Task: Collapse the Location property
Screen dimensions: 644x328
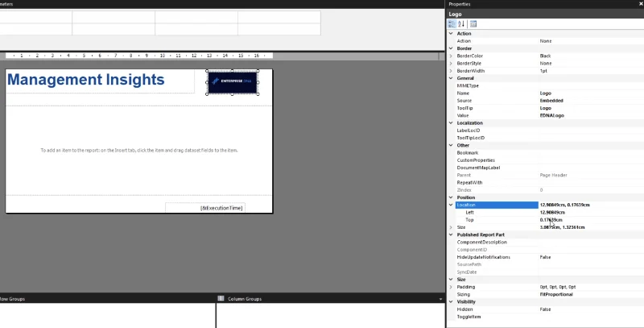Action: point(451,205)
